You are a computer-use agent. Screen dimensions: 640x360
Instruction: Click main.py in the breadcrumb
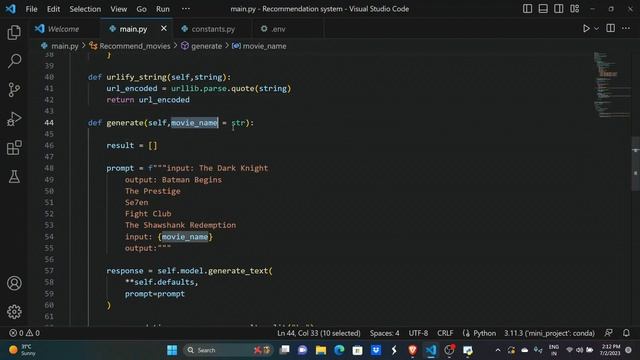64,46
